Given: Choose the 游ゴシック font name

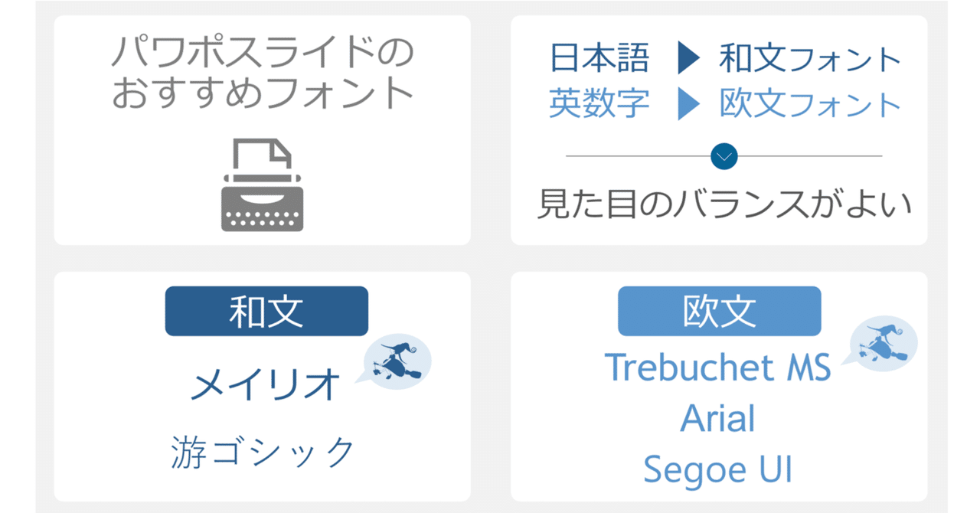Looking at the screenshot, I should 263,452.
